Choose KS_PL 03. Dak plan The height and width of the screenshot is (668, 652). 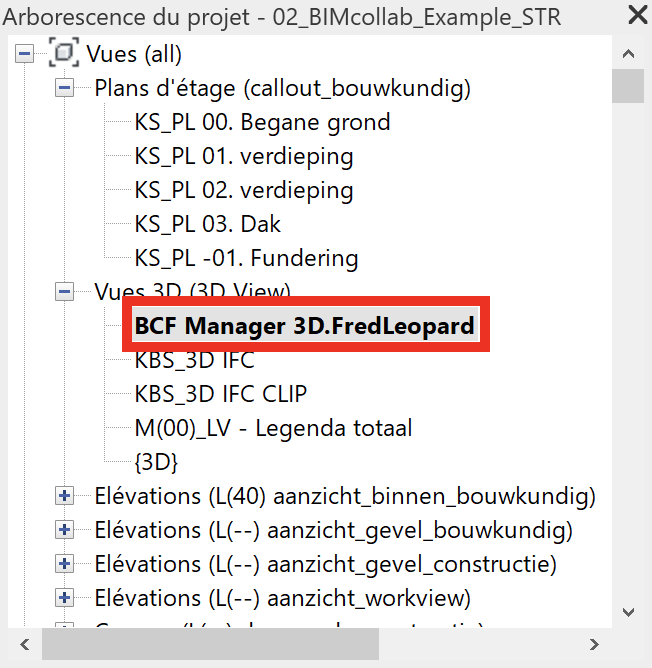click(x=208, y=224)
